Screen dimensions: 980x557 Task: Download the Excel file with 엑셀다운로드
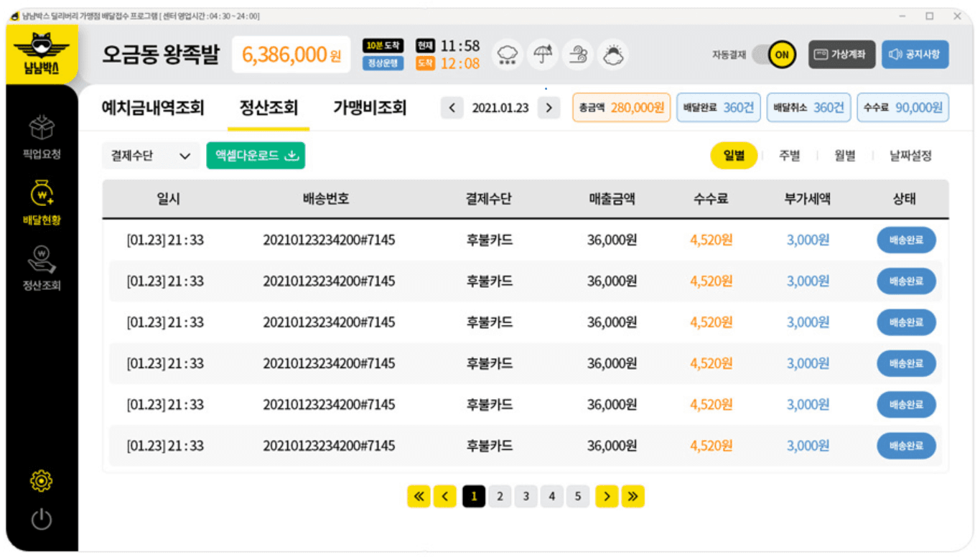point(256,156)
